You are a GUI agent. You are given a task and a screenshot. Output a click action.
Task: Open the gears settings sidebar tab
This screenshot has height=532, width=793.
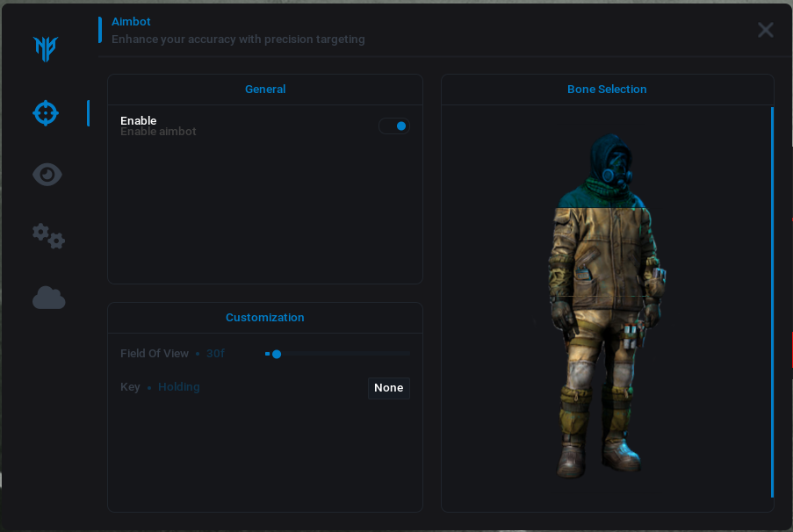coord(48,236)
